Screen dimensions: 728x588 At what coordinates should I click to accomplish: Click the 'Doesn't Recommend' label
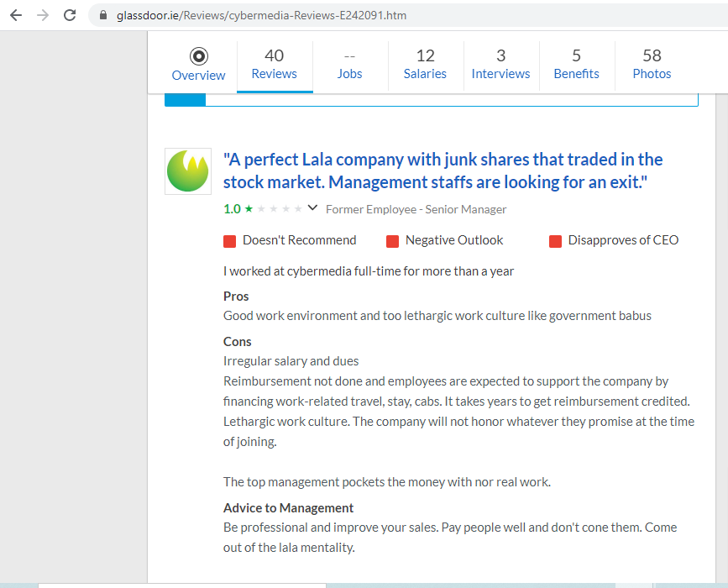click(300, 240)
